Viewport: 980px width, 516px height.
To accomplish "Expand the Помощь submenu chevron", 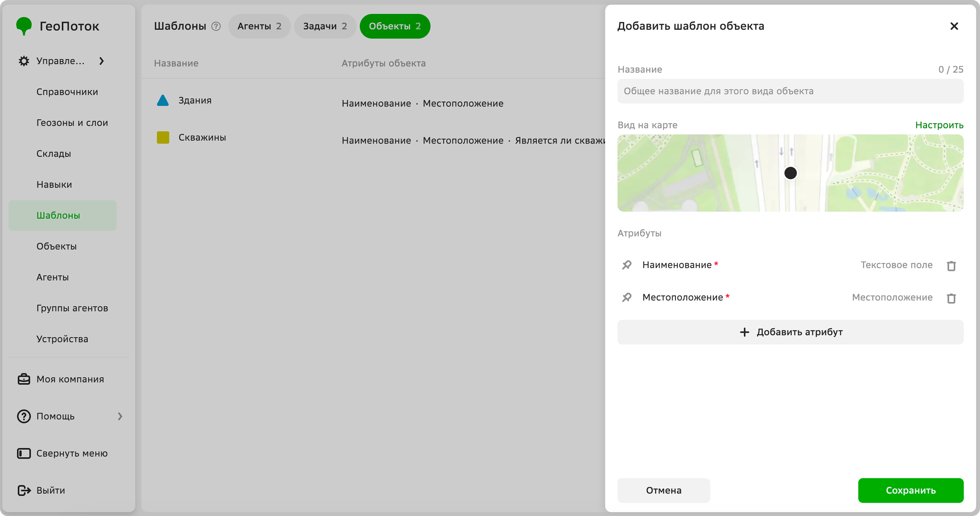I will [120, 416].
